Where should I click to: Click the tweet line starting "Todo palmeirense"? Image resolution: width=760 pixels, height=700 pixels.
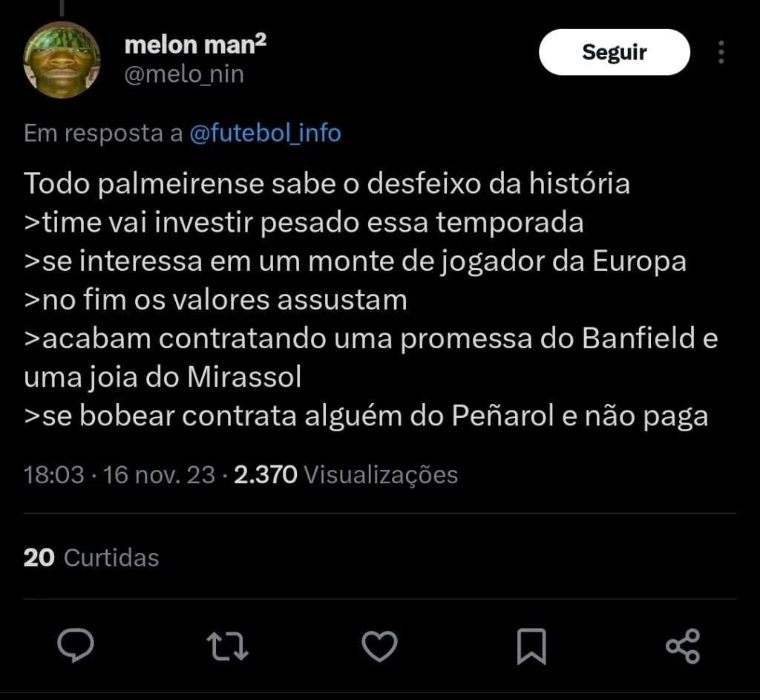pos(327,183)
